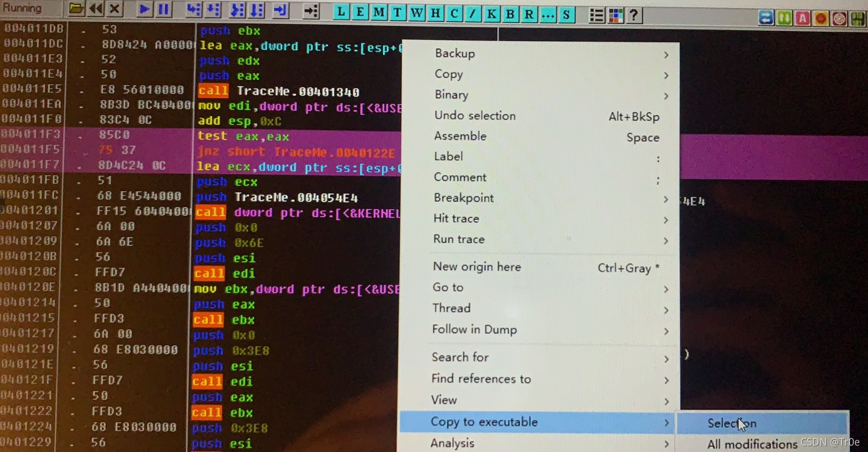Select 'All modifications' in the submenu
Viewport: 868px width, 452px height.
pyautogui.click(x=752, y=445)
